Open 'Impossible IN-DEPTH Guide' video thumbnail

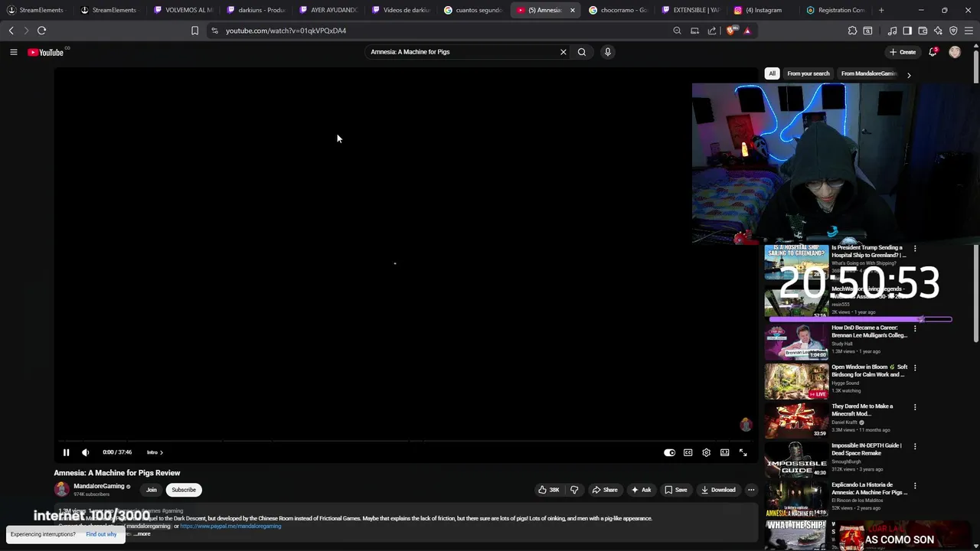pos(796,459)
